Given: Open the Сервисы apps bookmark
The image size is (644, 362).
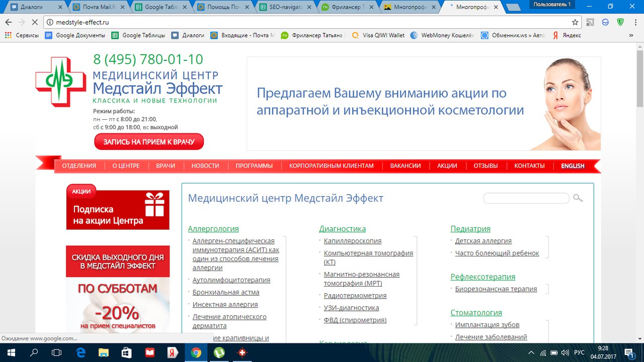Looking at the screenshot, I should [22, 35].
